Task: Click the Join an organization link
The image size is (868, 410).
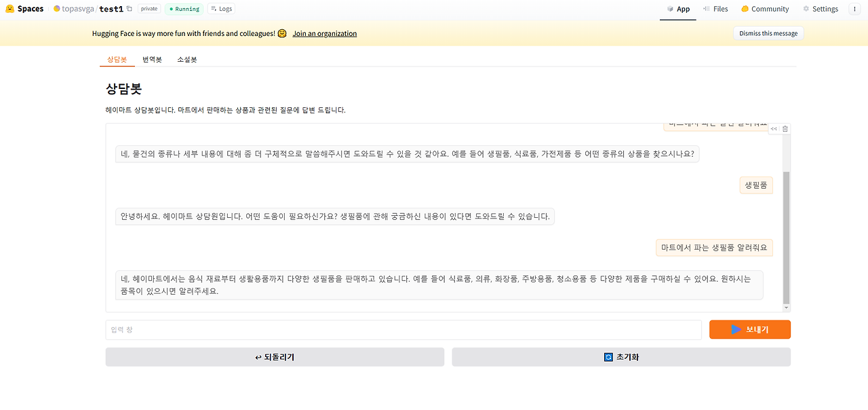Action: (x=324, y=33)
